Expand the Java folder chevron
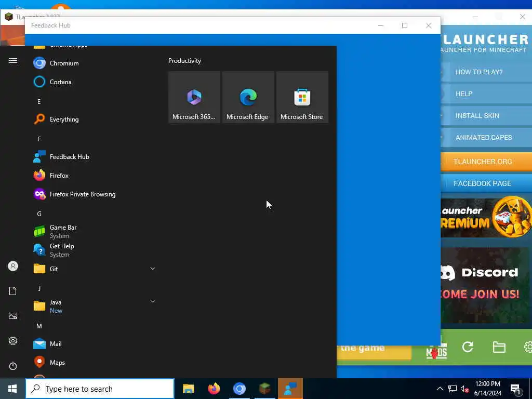Image resolution: width=532 pixels, height=399 pixels. click(153, 301)
